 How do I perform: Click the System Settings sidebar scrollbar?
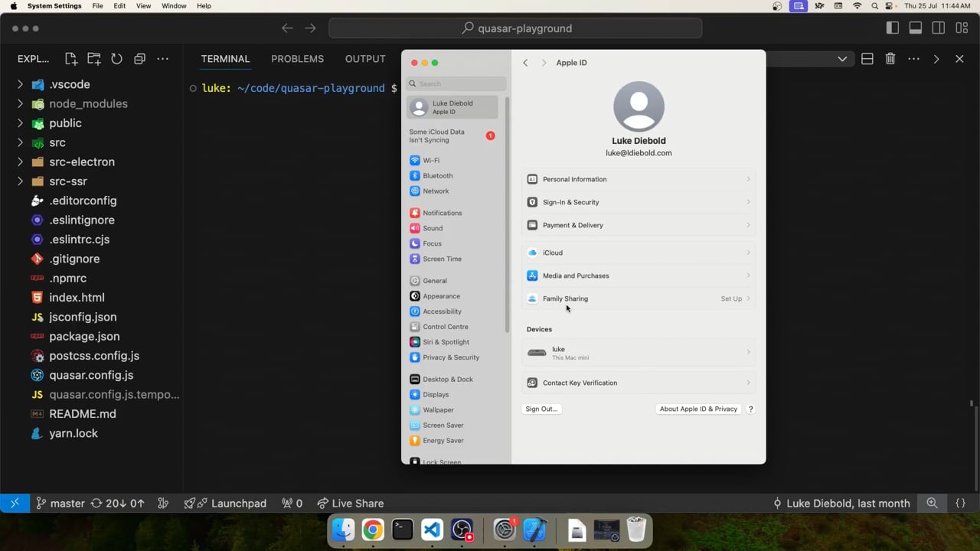tap(507, 214)
